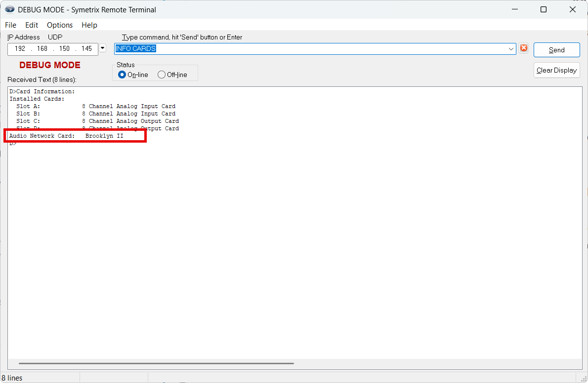Click the horizontal scrollbar in received text

[156, 363]
